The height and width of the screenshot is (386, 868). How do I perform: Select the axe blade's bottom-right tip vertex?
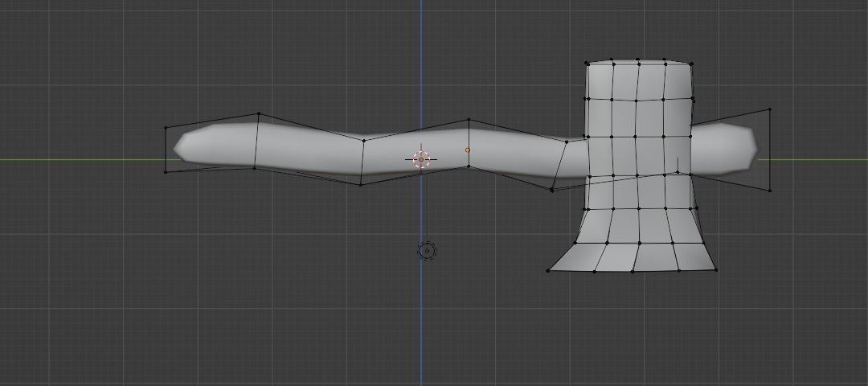[716, 269]
